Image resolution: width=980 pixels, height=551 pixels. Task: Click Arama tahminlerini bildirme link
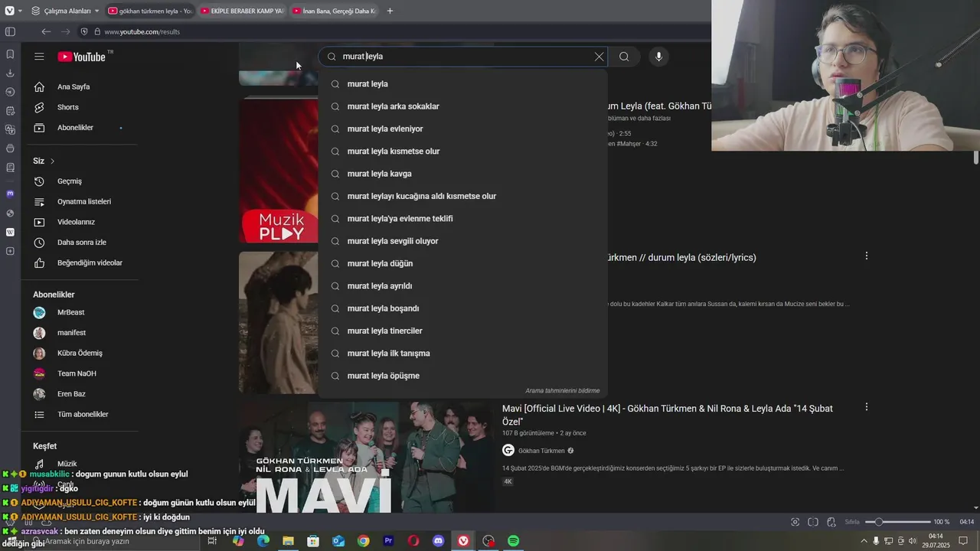point(563,390)
